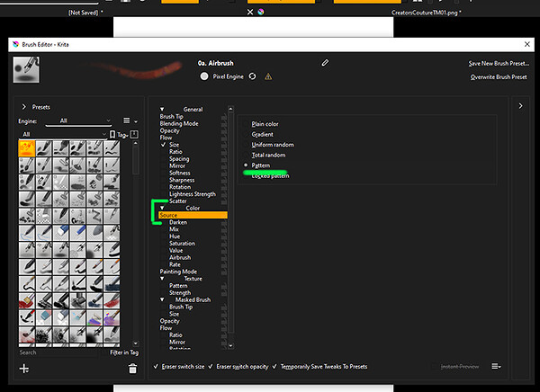Viewport: 540px width, 392px height.
Task: Toggle Eraser switch size checkbox
Action: point(156,367)
